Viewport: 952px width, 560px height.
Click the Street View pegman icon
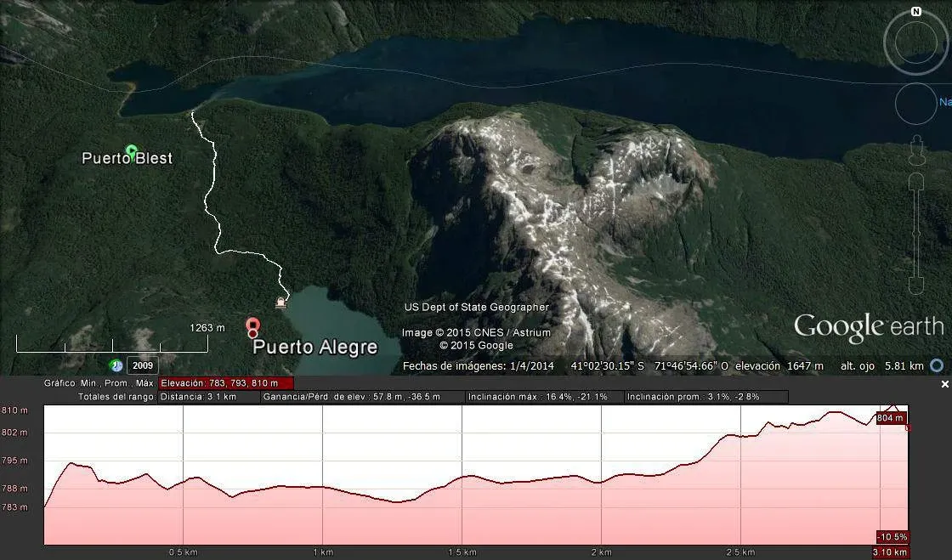point(915,151)
